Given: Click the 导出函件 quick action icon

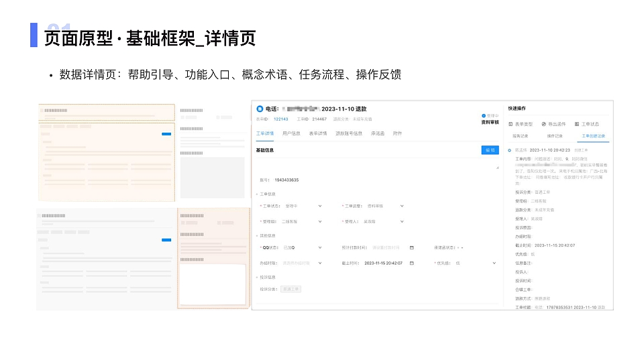Looking at the screenshot, I should [544, 124].
